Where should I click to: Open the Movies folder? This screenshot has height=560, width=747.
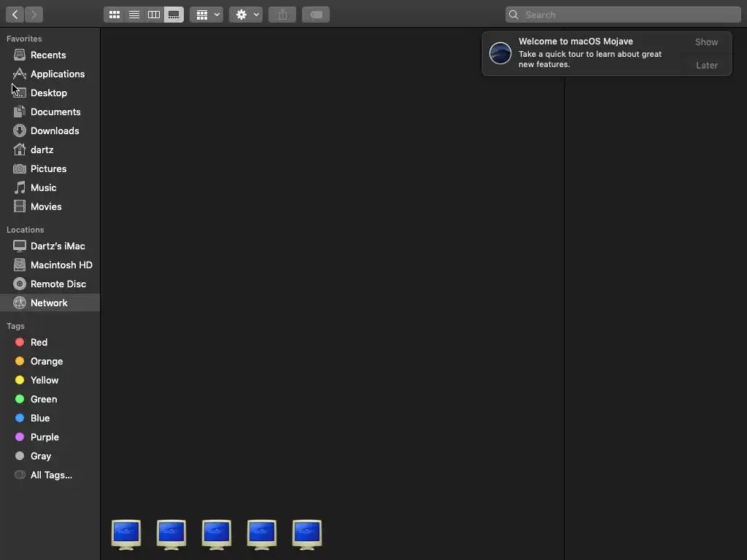[x=50, y=206]
